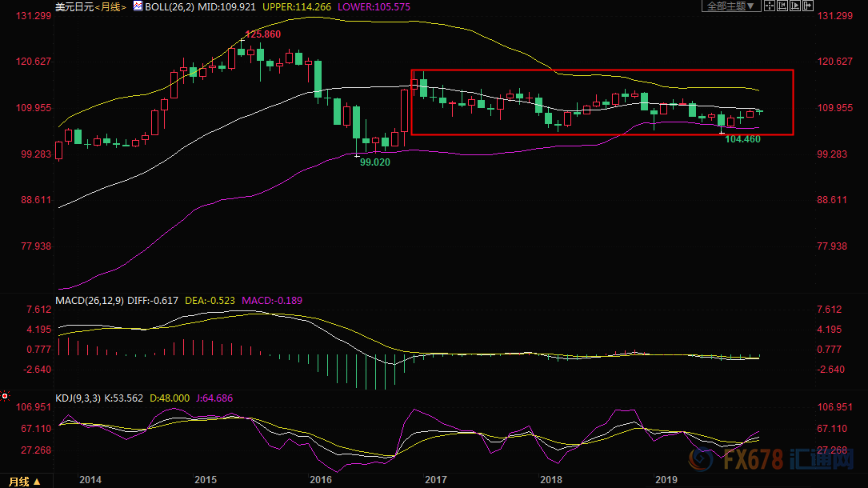Click the crosshair cursor icon in top toolbar

click(770, 6)
